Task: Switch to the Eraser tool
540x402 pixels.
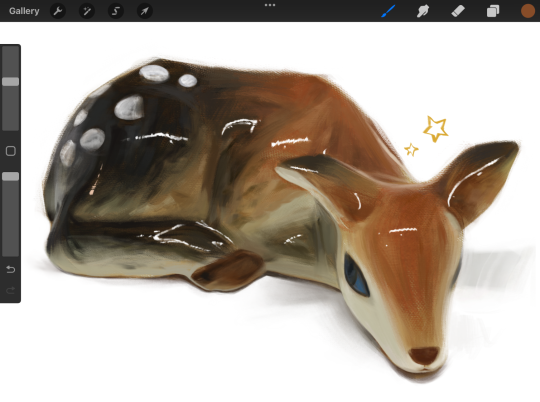Action: tap(458, 11)
